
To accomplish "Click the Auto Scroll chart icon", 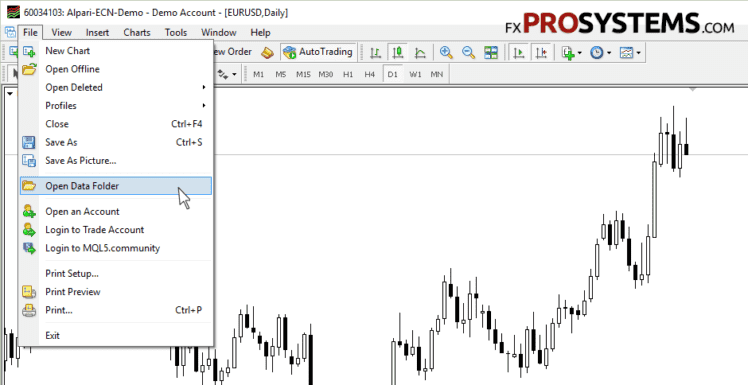I will point(519,52).
